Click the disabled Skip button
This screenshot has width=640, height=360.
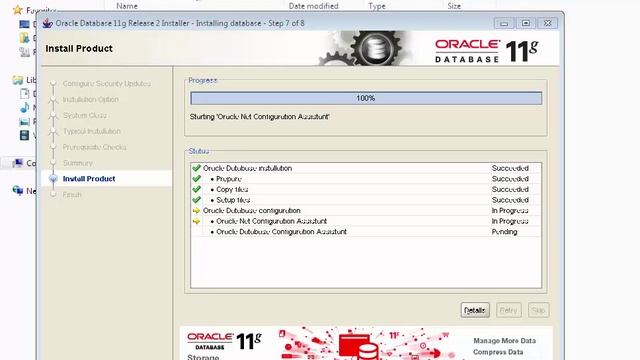(x=538, y=310)
